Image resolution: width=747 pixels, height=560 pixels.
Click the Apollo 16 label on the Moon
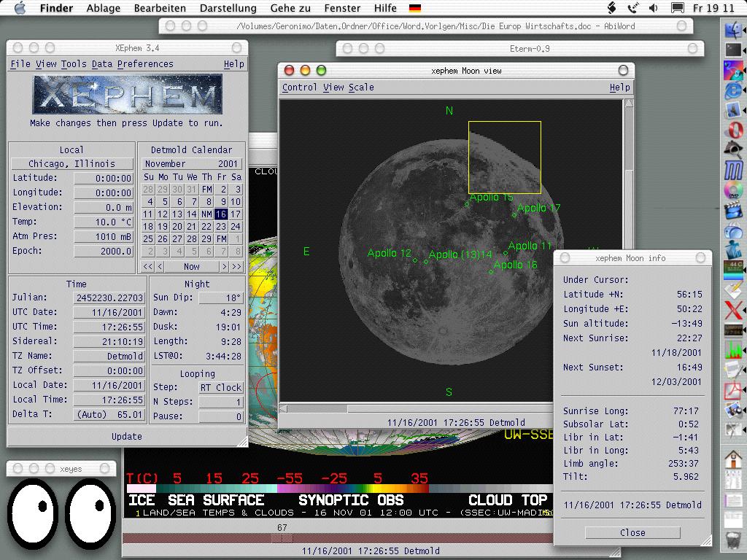coord(515,265)
